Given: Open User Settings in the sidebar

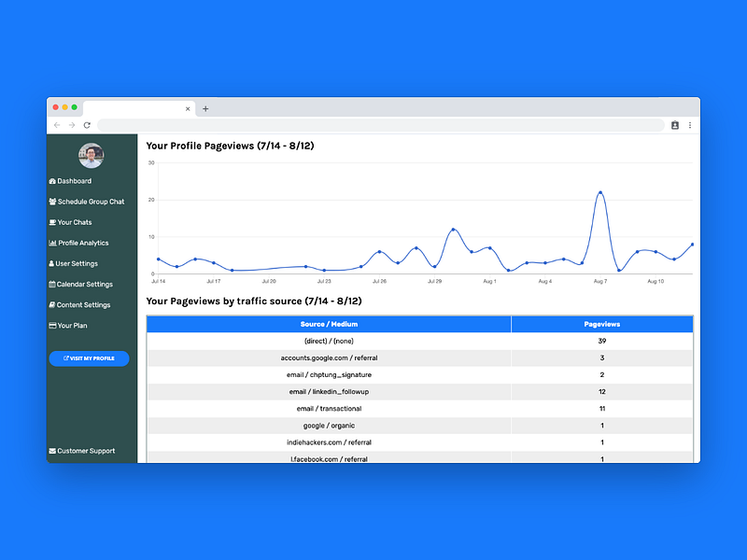Looking at the screenshot, I should 74,263.
